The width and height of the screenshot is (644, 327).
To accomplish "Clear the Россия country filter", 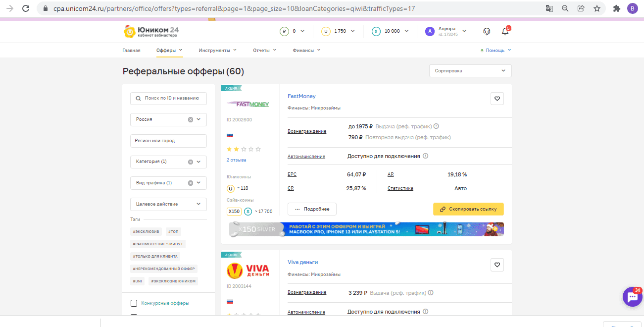I will (191, 119).
